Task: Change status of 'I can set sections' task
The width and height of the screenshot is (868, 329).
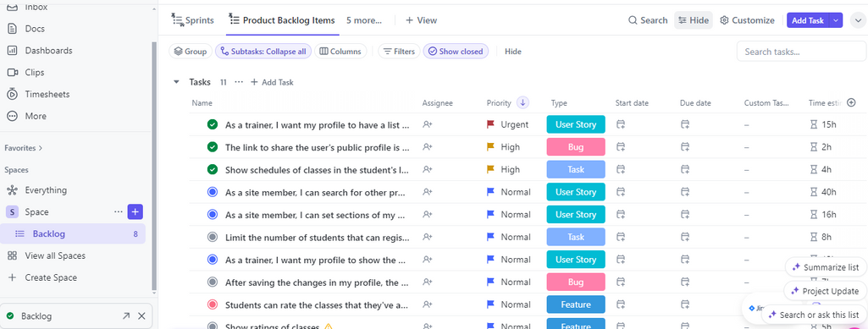Action: (x=212, y=215)
